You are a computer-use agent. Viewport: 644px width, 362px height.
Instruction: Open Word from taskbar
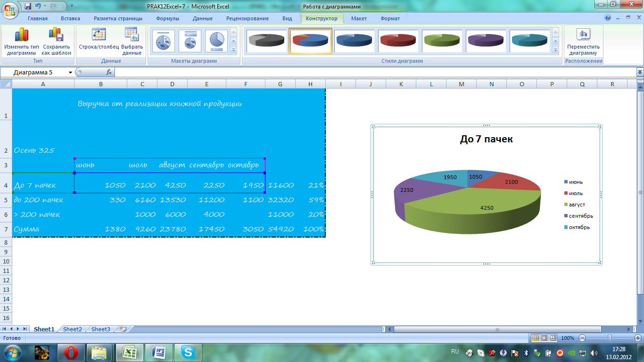click(x=159, y=353)
